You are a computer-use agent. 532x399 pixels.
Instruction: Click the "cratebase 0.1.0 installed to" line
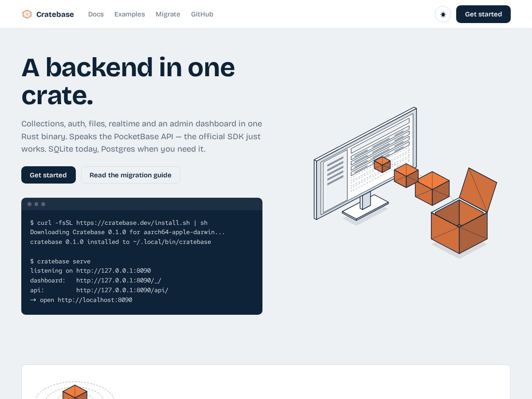coord(121,242)
